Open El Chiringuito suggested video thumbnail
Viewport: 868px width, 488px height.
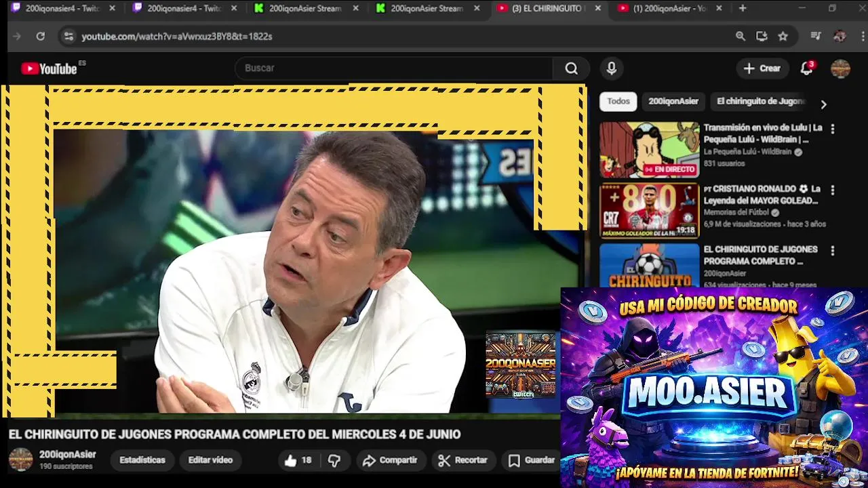649,265
